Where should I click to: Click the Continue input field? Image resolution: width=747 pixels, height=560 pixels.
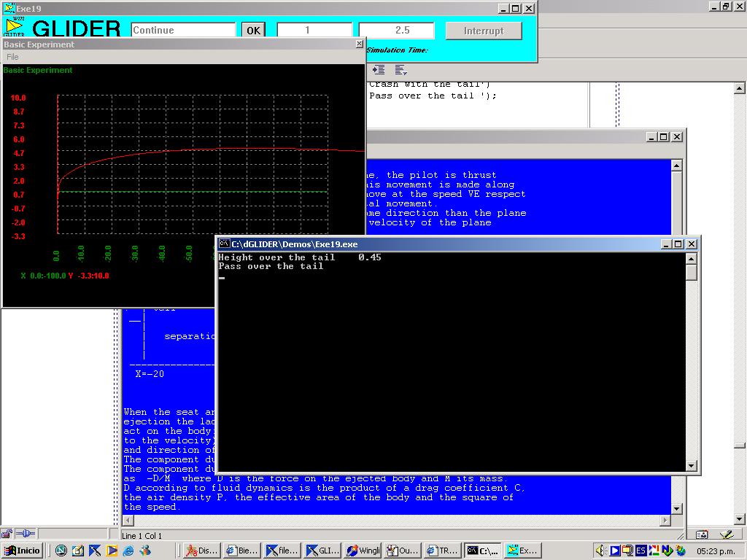coord(183,30)
